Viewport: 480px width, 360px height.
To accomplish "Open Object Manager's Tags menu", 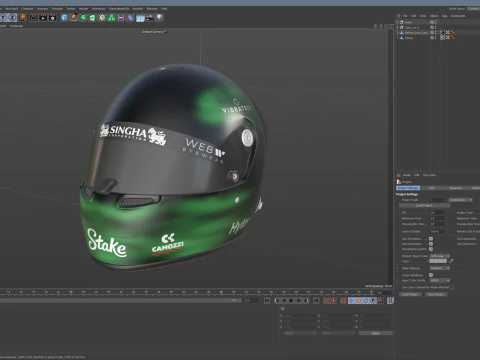I will click(444, 16).
